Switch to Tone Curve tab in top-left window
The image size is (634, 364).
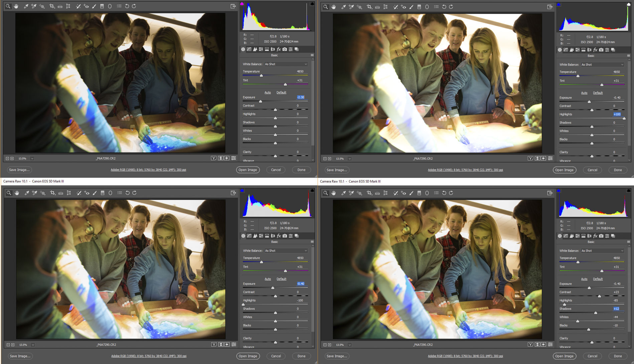(x=249, y=49)
